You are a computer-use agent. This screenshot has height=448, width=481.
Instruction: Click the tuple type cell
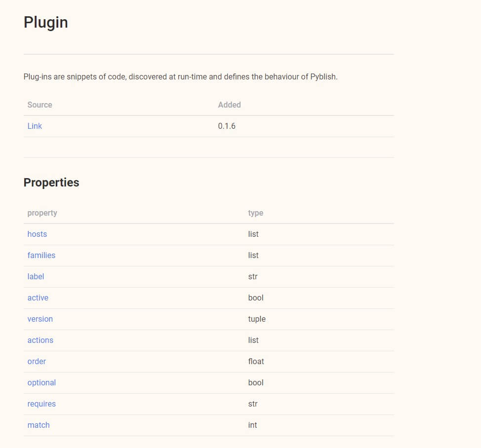[x=257, y=319]
